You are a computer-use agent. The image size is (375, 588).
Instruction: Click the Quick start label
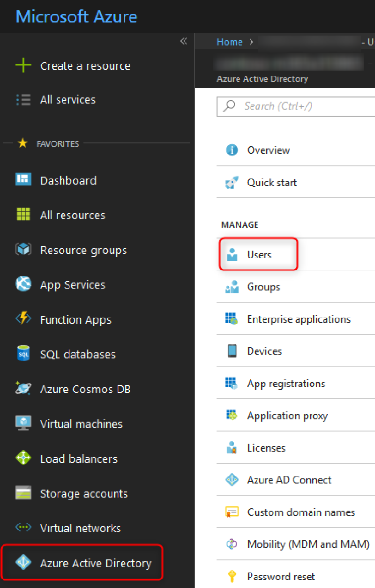pos(272,182)
